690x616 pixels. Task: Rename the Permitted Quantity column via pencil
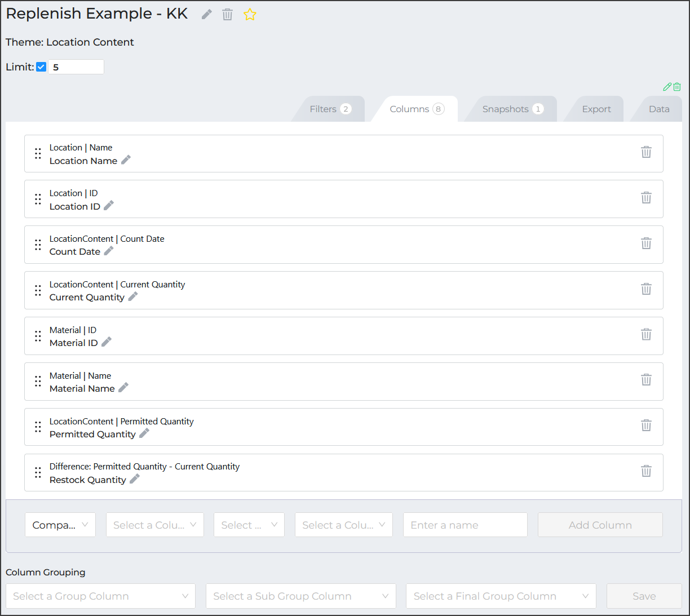pos(144,433)
